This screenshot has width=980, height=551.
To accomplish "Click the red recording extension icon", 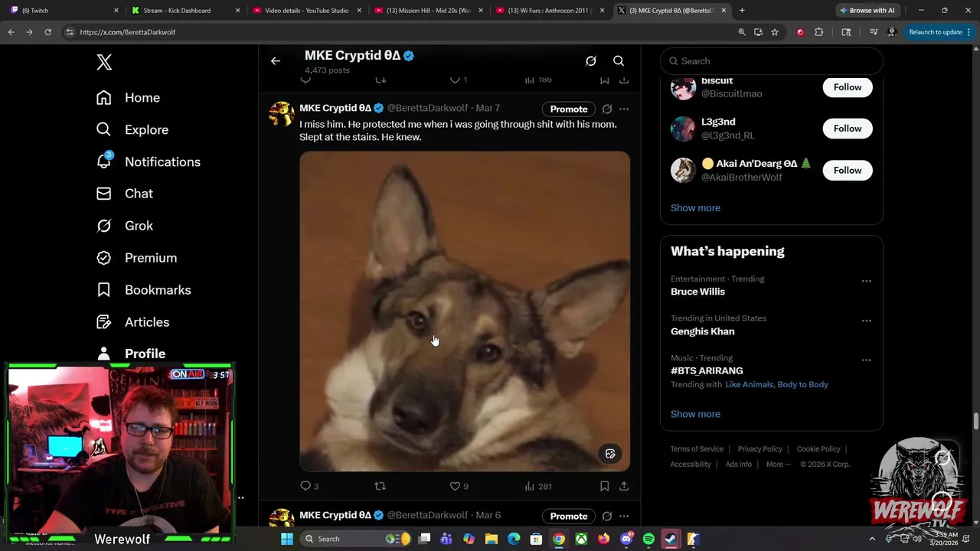I will [800, 32].
